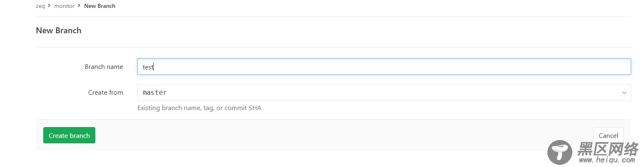Viewport: 644px width, 167px height.
Task: Place the cursor on the typed 'test' text
Action: [148, 67]
